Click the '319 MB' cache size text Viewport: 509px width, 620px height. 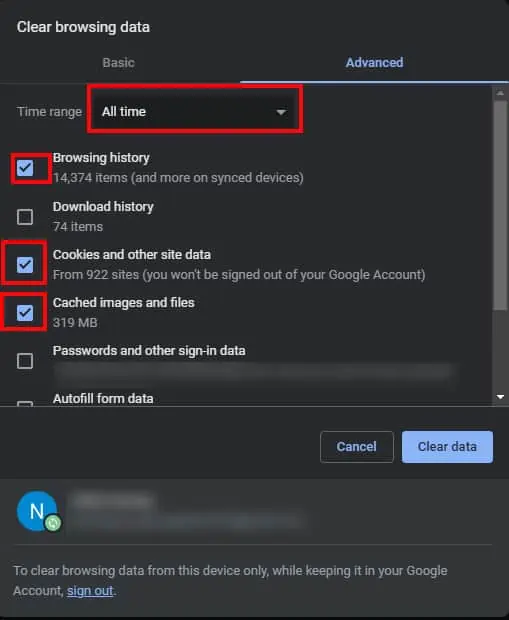point(75,323)
